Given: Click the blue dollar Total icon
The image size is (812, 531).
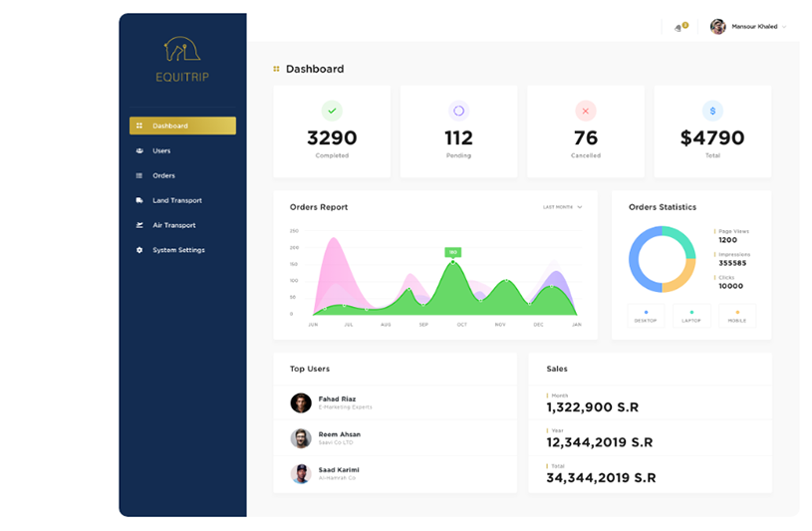Looking at the screenshot, I should (x=711, y=111).
